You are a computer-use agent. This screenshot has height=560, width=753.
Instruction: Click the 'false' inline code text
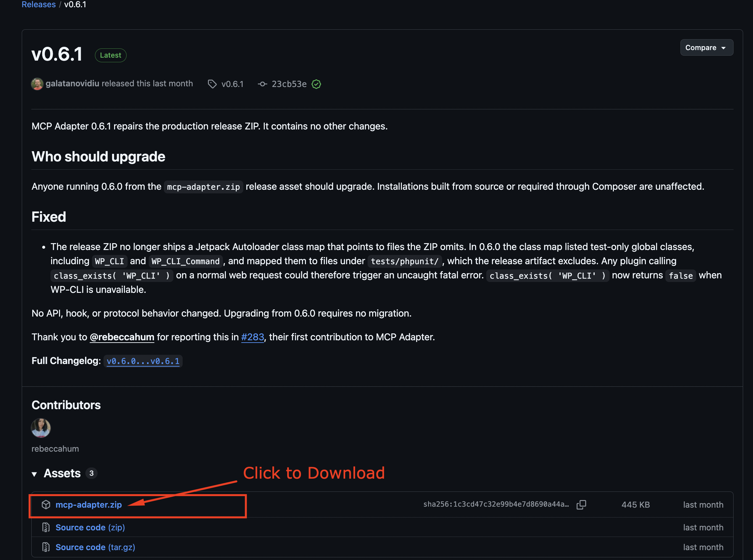[681, 276]
